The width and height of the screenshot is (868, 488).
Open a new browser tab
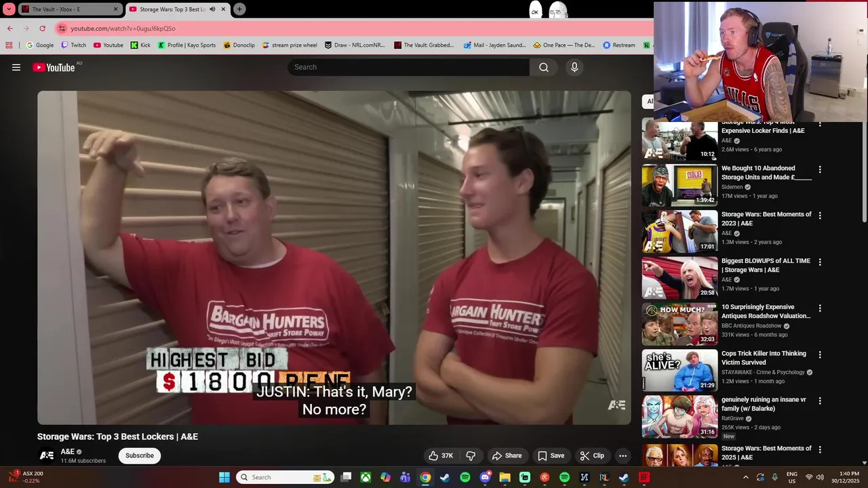pyautogui.click(x=239, y=9)
